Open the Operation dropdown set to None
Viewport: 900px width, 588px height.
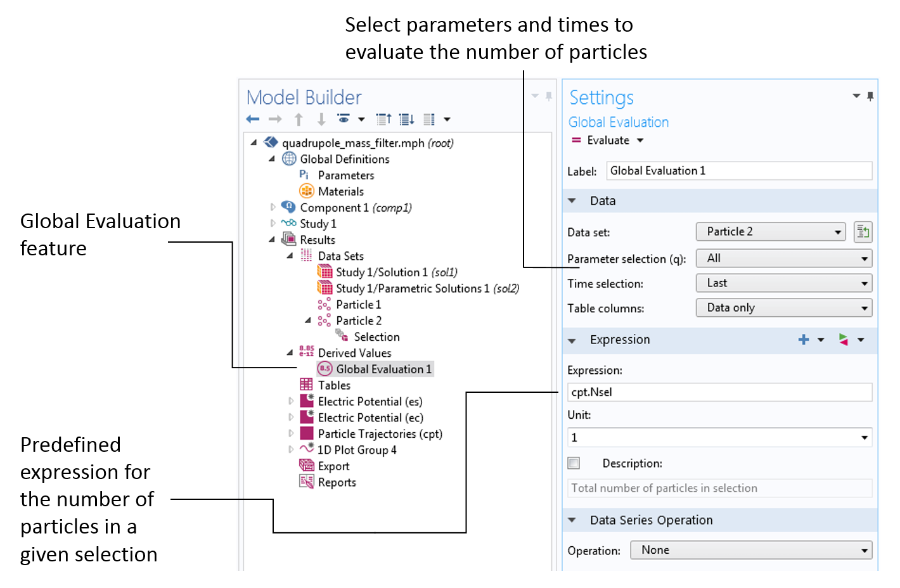[x=750, y=550]
